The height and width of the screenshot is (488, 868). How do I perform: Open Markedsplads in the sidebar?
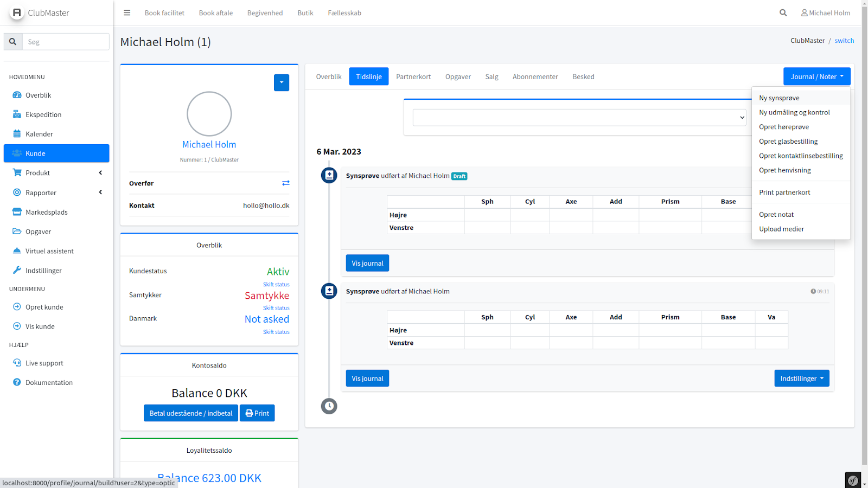click(46, 212)
